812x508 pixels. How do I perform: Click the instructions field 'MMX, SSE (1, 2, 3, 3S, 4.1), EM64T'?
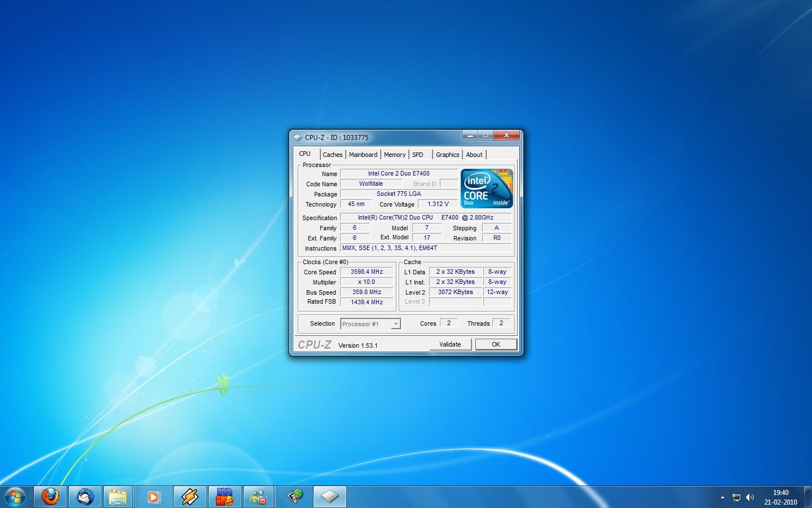click(426, 248)
